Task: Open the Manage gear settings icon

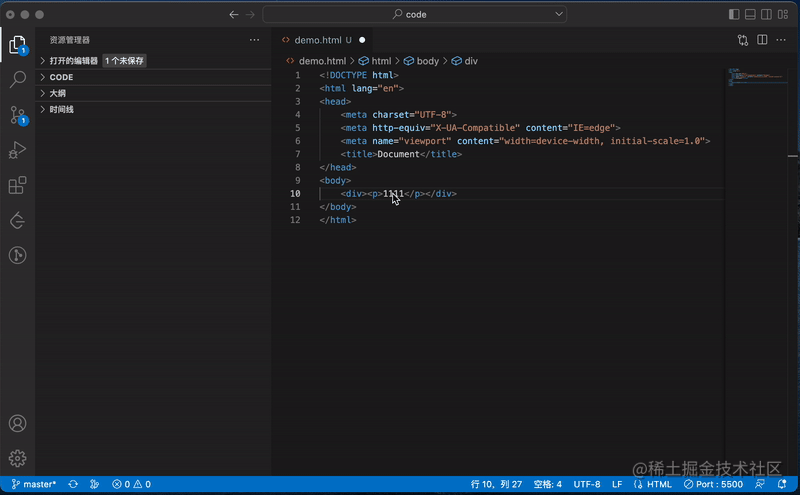Action: (17, 458)
